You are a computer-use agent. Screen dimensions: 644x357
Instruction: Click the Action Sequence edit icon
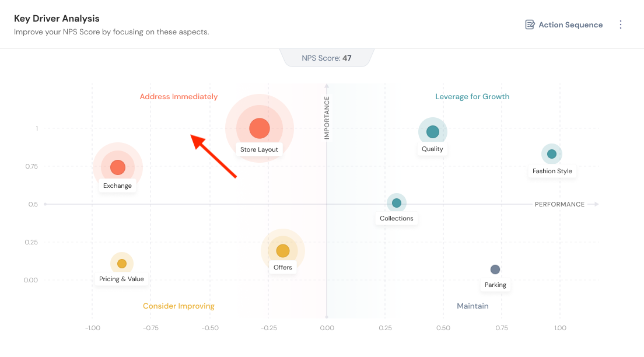pos(530,24)
